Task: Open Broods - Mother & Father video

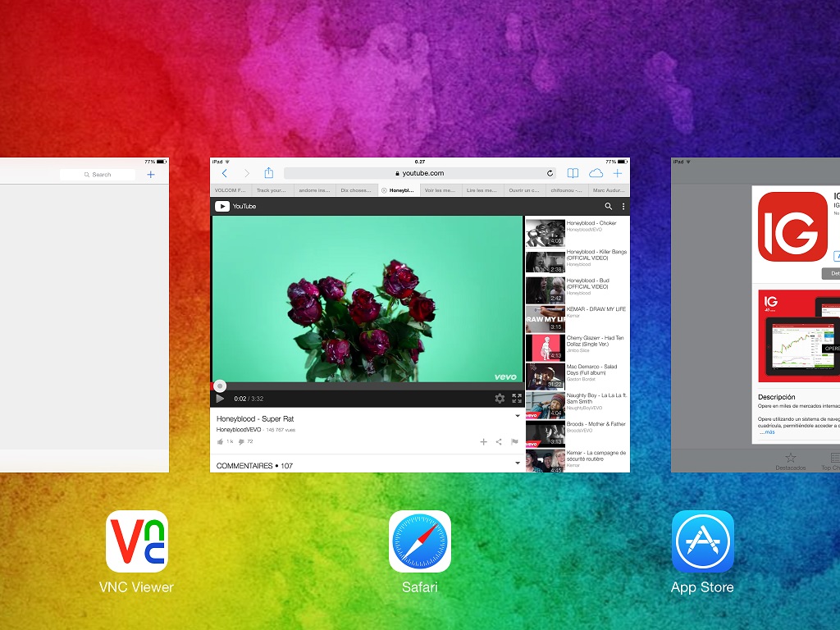Action: point(577,434)
